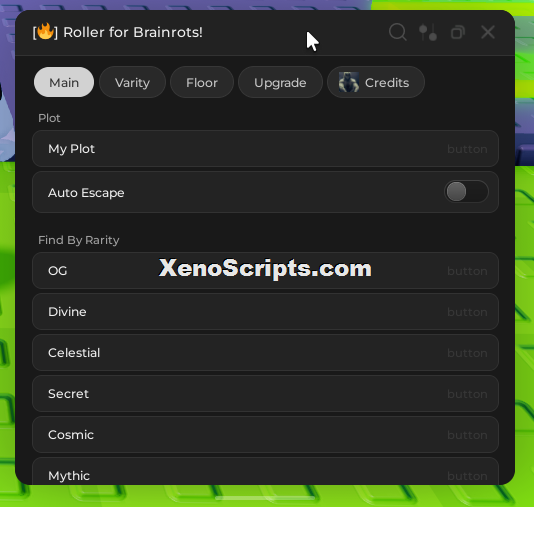Find brainrots by Divine rarity
The height and width of the screenshot is (537, 534).
[265, 312]
